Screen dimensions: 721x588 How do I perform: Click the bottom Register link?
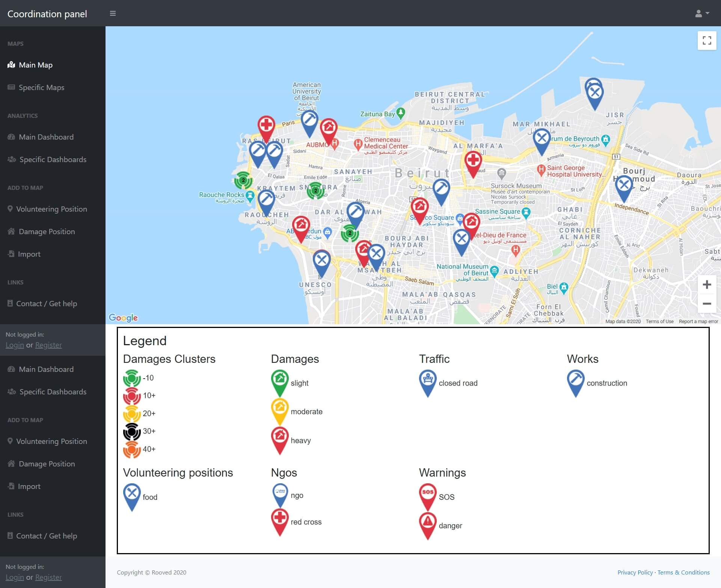pos(48,577)
